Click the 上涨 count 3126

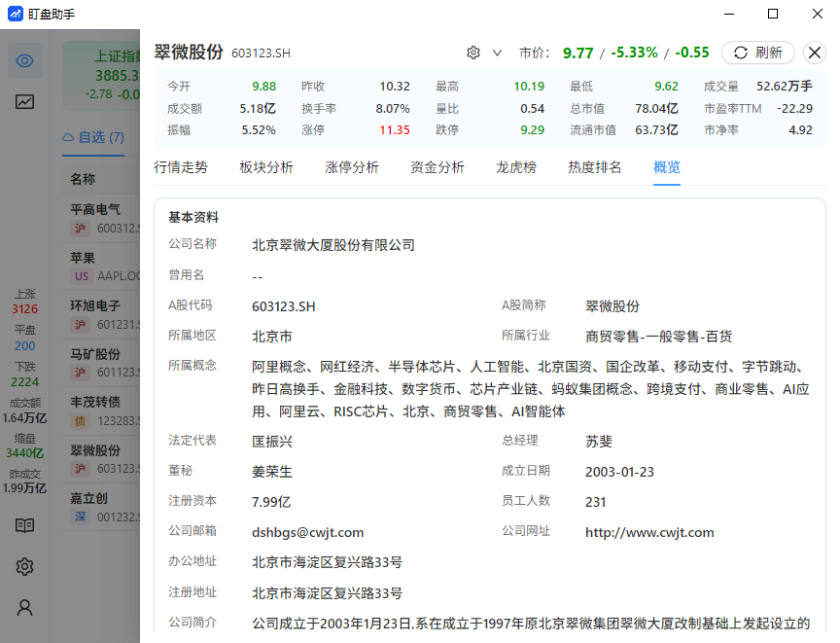pos(24,309)
